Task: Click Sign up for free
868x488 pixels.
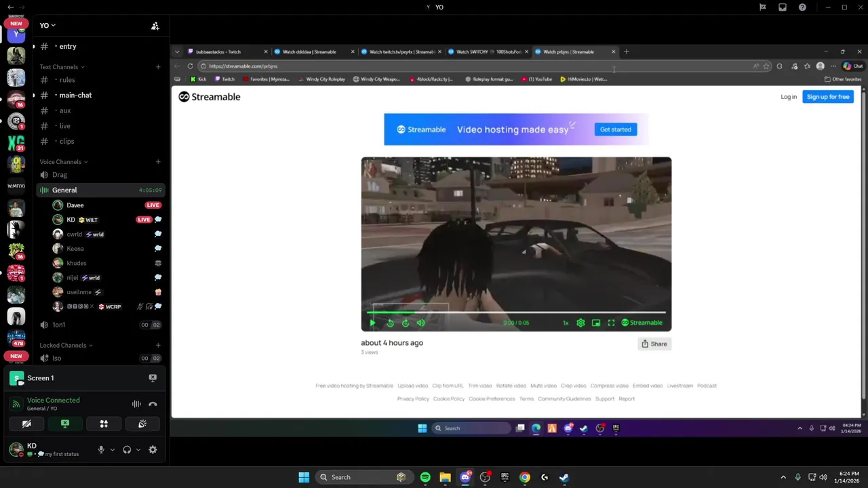Action: click(828, 97)
